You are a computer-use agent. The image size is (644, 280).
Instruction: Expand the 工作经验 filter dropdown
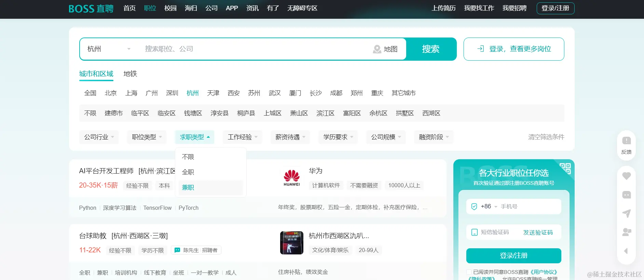(243, 137)
